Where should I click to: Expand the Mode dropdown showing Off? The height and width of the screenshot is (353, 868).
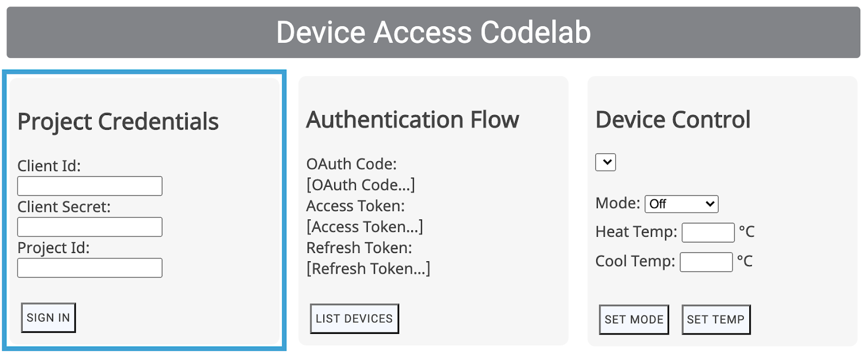(681, 204)
